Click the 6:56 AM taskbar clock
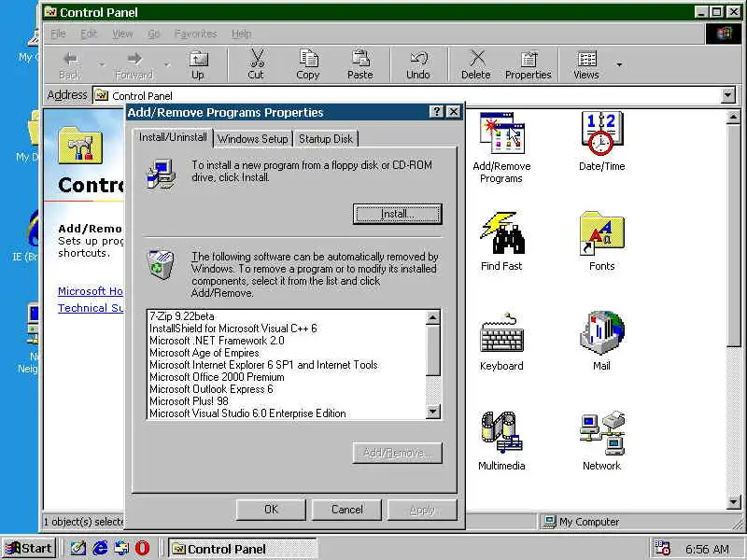Viewport: 747px width, 560px height. pos(707,549)
